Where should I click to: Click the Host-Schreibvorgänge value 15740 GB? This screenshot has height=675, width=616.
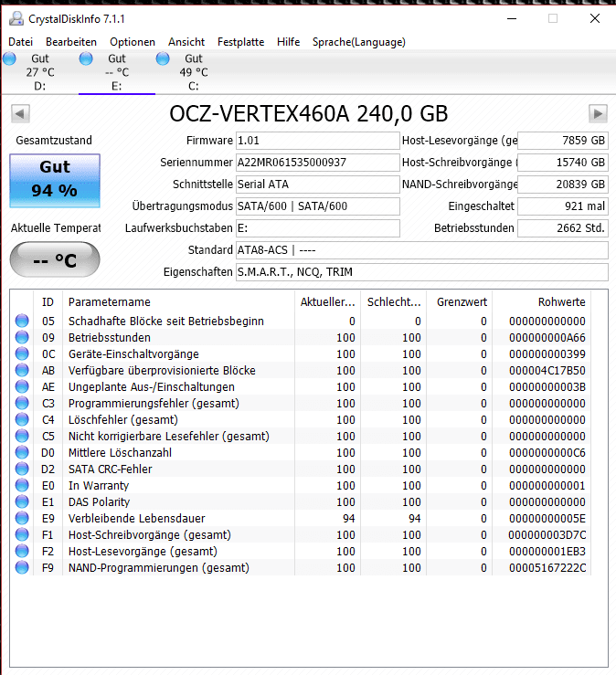(563, 163)
